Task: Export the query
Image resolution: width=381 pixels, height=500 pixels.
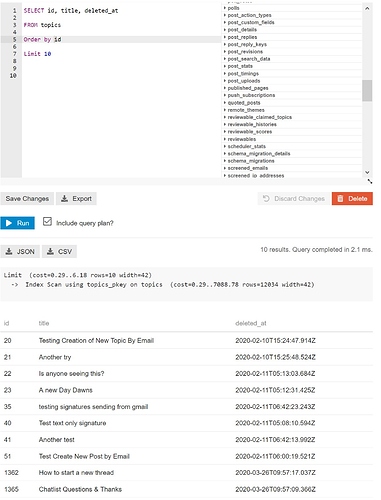Action: coord(76,199)
